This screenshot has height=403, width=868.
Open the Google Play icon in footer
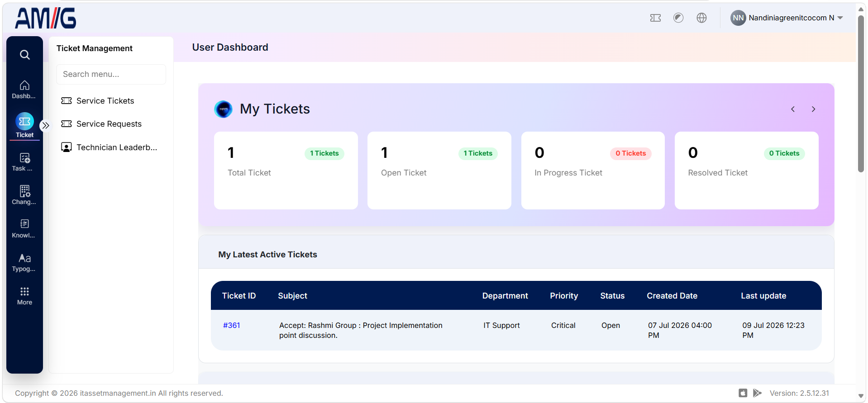pos(757,393)
